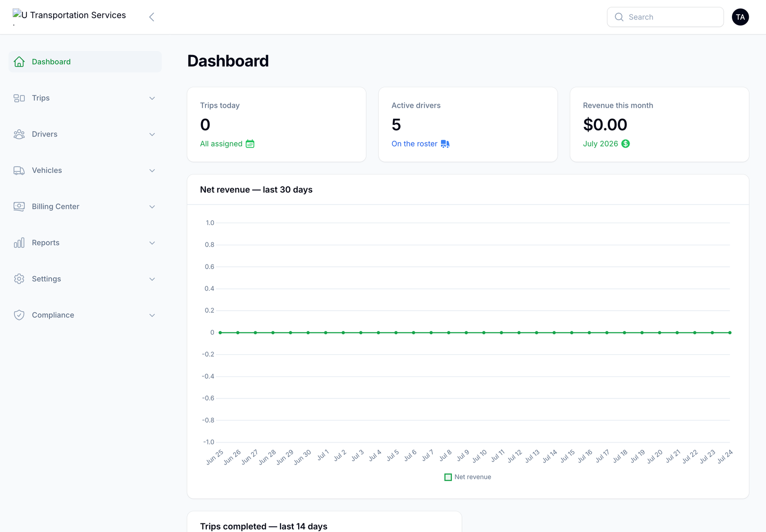Click the Jul 24 data point on chart

pyautogui.click(x=730, y=332)
